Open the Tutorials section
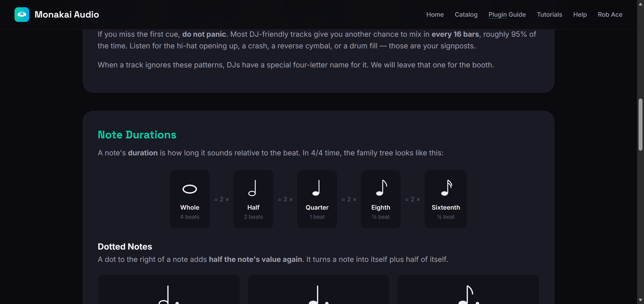Image resolution: width=644 pixels, height=304 pixels. [x=549, y=14]
